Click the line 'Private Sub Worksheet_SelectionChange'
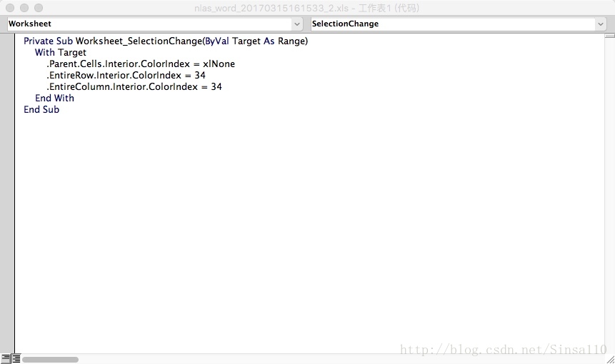 (x=166, y=41)
